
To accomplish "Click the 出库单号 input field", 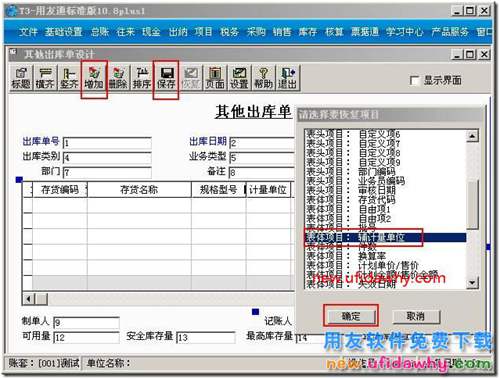I will tap(107, 143).
